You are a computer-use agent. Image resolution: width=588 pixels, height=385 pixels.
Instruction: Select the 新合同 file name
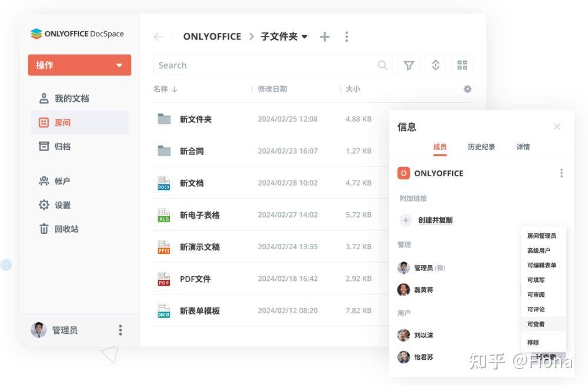pyautogui.click(x=192, y=151)
